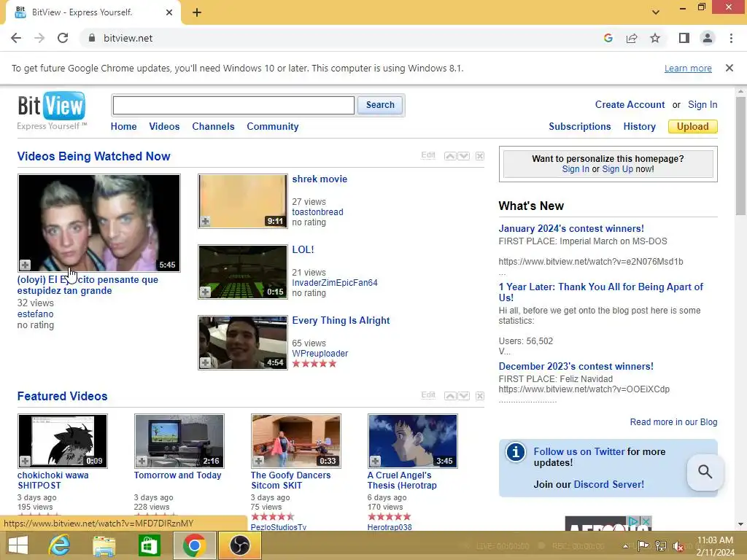Viewport: 747px width, 560px height.
Task: Open OBS Studio from taskbar
Action: pyautogui.click(x=239, y=545)
